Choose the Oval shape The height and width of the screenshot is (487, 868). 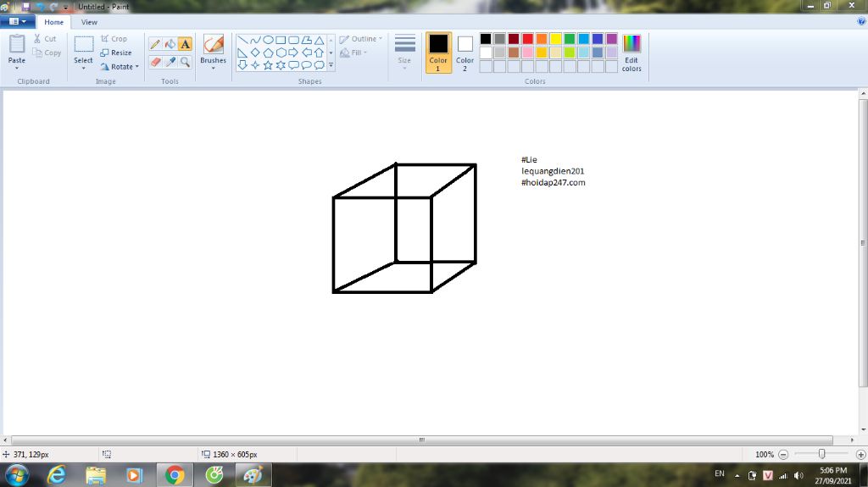pyautogui.click(x=268, y=40)
